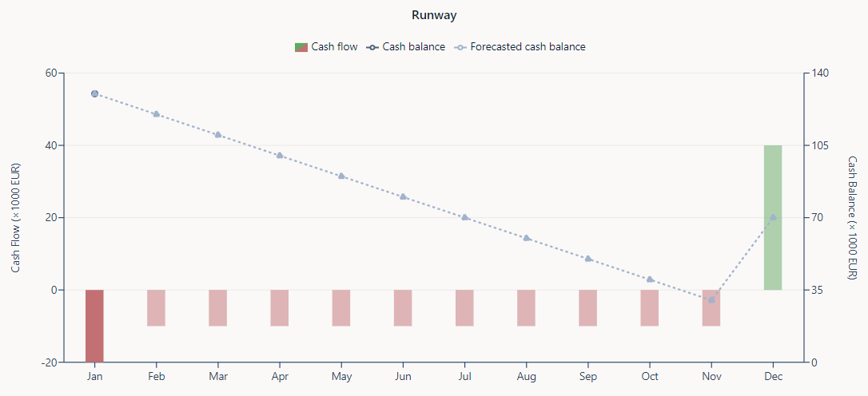This screenshot has width=868, height=396.
Task: Click the June cash flow bar
Action: point(403,307)
